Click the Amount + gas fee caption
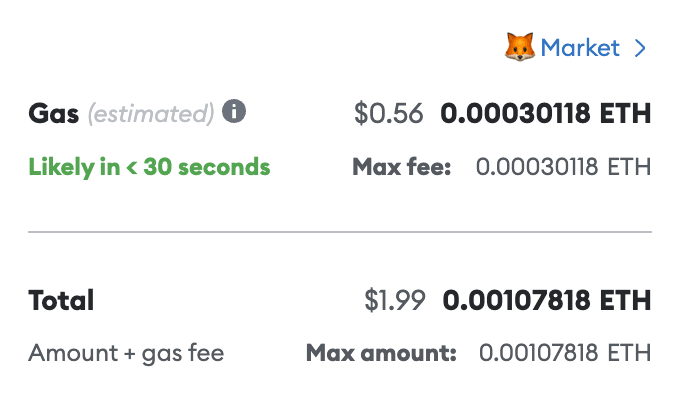This screenshot has height=410, width=684. pyautogui.click(x=126, y=352)
